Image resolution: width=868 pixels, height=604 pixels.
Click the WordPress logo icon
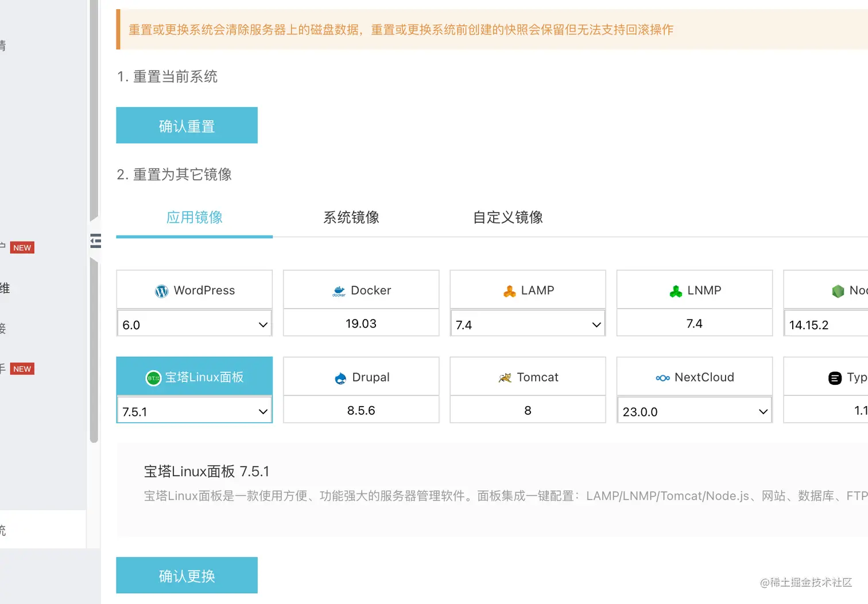tap(162, 291)
